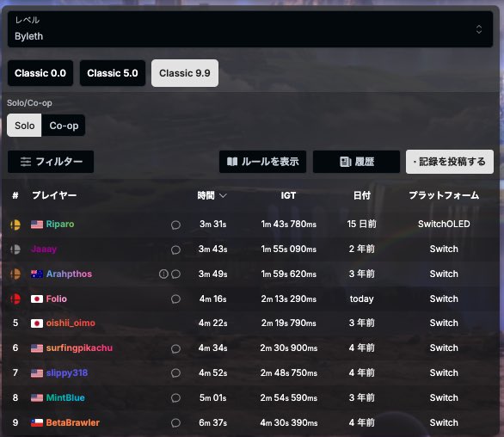This screenshot has height=437, width=504.
Task: Click the SwitchOLED platform cell
Action: click(444, 225)
